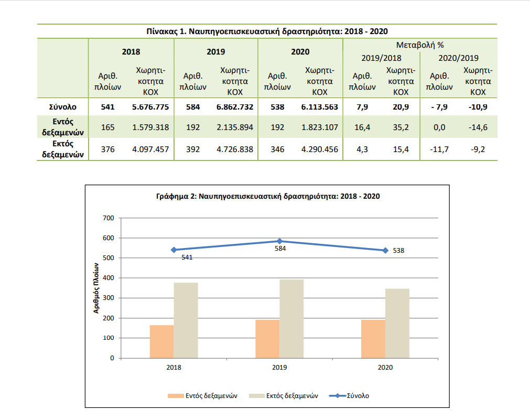Click the cell value 35,2

pos(401,127)
